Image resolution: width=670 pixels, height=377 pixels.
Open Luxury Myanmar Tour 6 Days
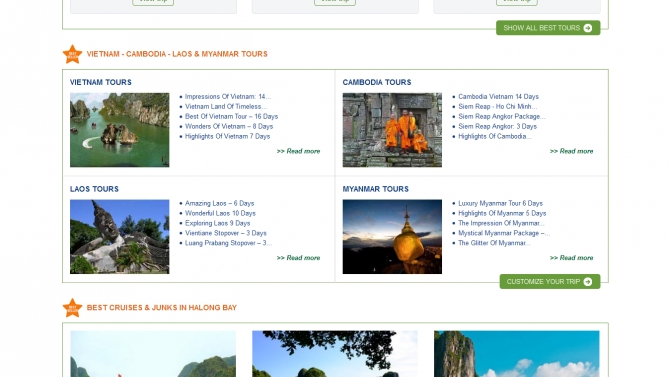[500, 203]
